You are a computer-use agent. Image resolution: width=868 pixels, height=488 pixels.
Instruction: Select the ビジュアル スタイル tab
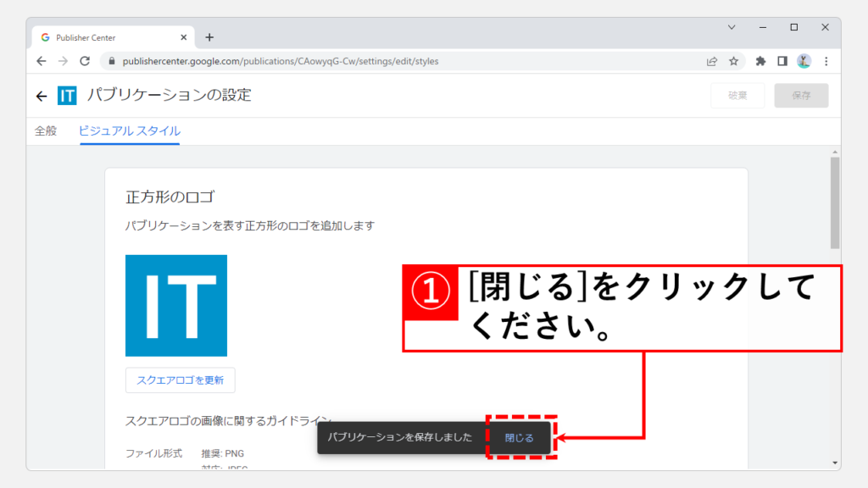(x=130, y=131)
